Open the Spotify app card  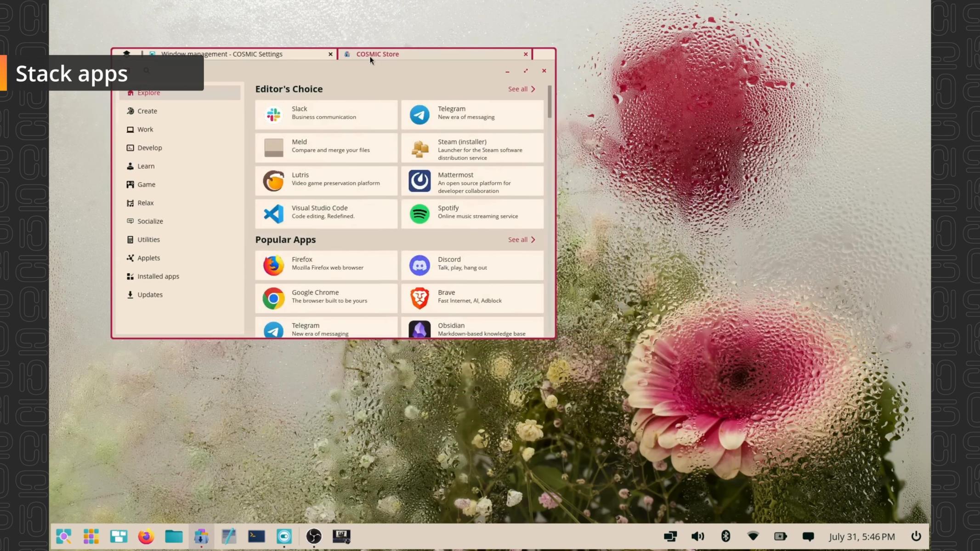coord(472,214)
